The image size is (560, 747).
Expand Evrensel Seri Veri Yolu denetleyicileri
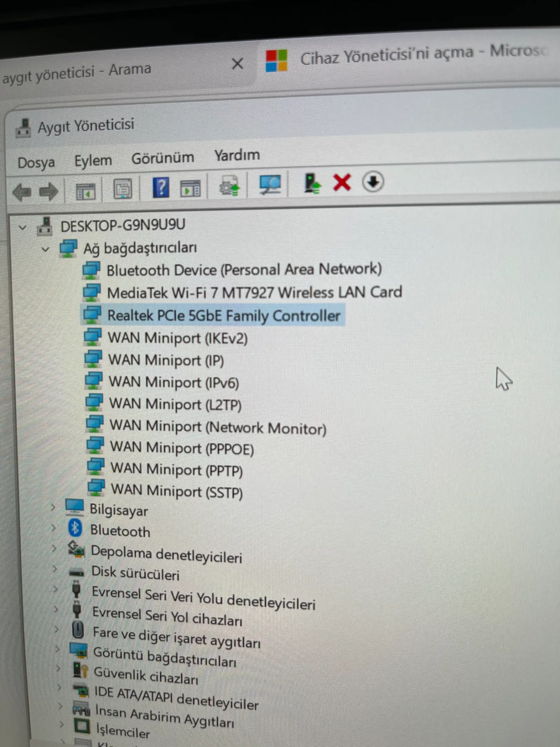click(x=56, y=589)
